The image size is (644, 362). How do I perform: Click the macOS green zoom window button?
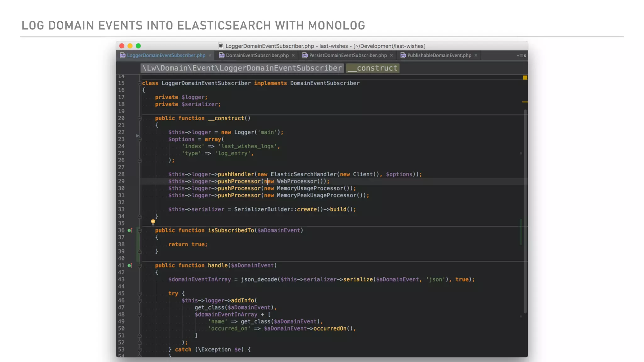coord(138,46)
